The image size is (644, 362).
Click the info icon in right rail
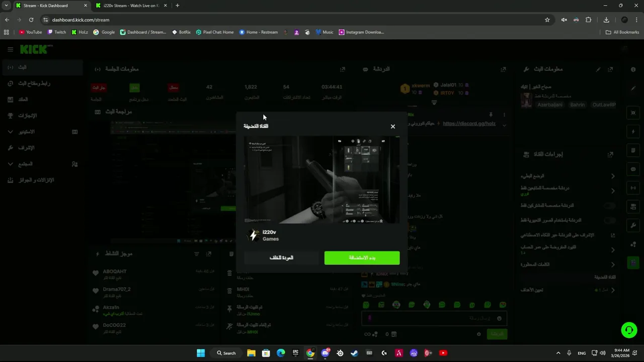[x=633, y=69]
